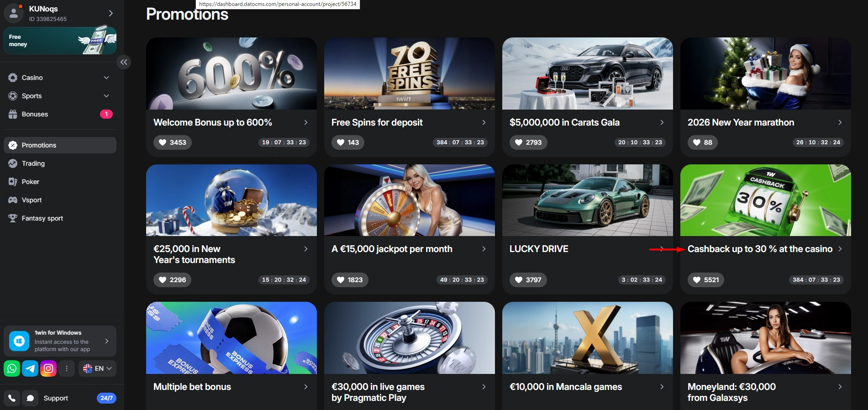Go to the Trading section

[x=33, y=163]
